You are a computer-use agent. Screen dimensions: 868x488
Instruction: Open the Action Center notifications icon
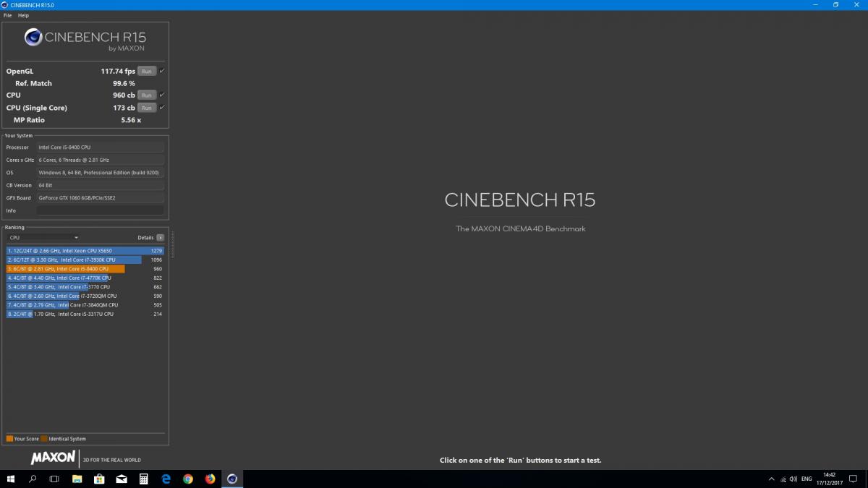pos(854,479)
